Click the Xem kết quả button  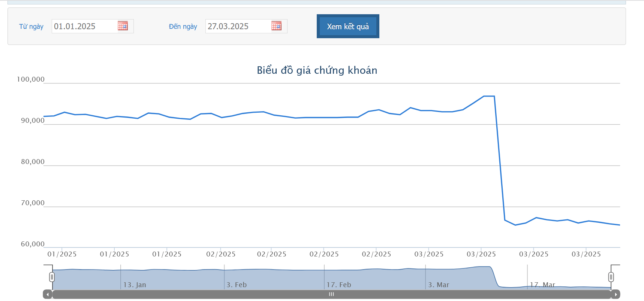click(348, 26)
